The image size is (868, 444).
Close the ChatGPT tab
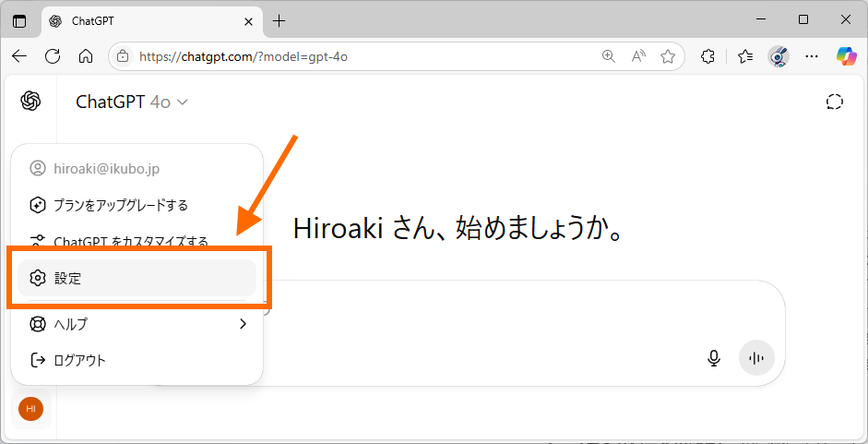tap(248, 21)
